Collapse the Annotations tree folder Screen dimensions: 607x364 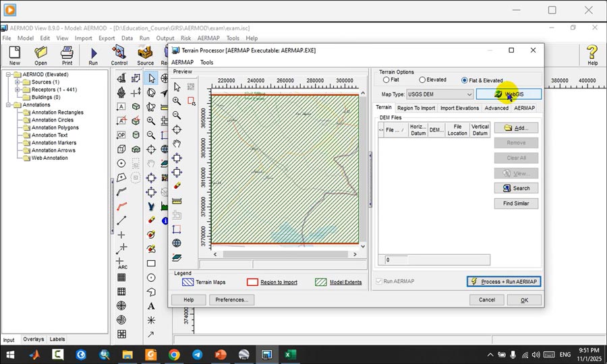(x=9, y=105)
